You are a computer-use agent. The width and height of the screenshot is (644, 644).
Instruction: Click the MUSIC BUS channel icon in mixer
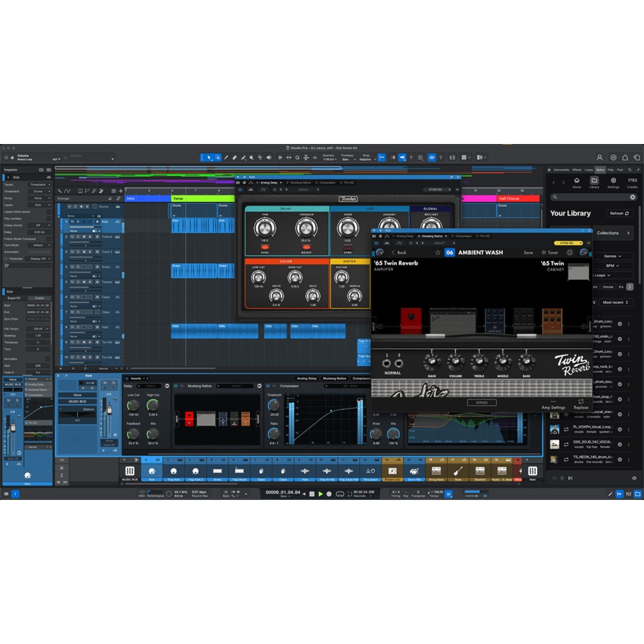pos(130,471)
